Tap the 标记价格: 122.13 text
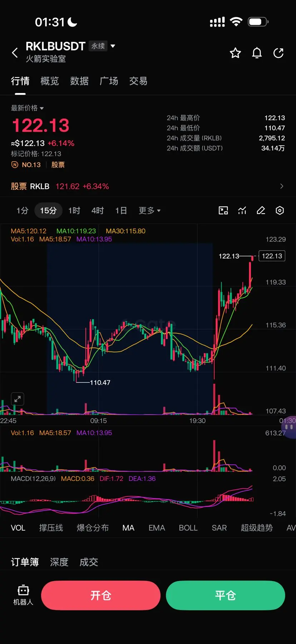This screenshot has height=644, width=296. (36, 154)
